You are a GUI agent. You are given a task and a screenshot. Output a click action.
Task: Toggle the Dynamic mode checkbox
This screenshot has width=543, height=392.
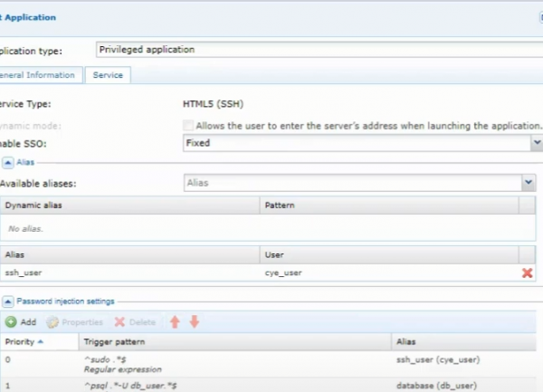188,124
